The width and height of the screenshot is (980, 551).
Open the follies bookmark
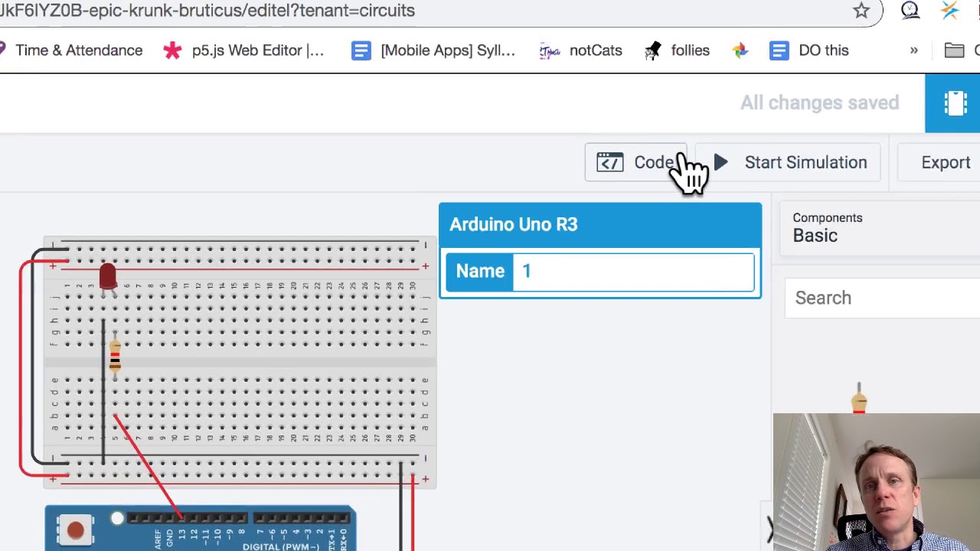coord(677,51)
